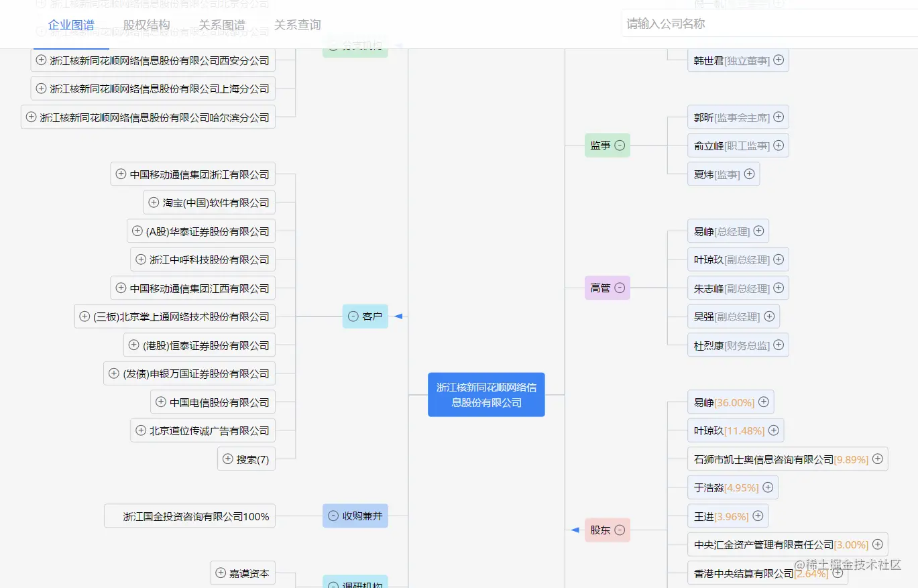Expand 俞立峰 职工监事 plus icon

click(779, 145)
